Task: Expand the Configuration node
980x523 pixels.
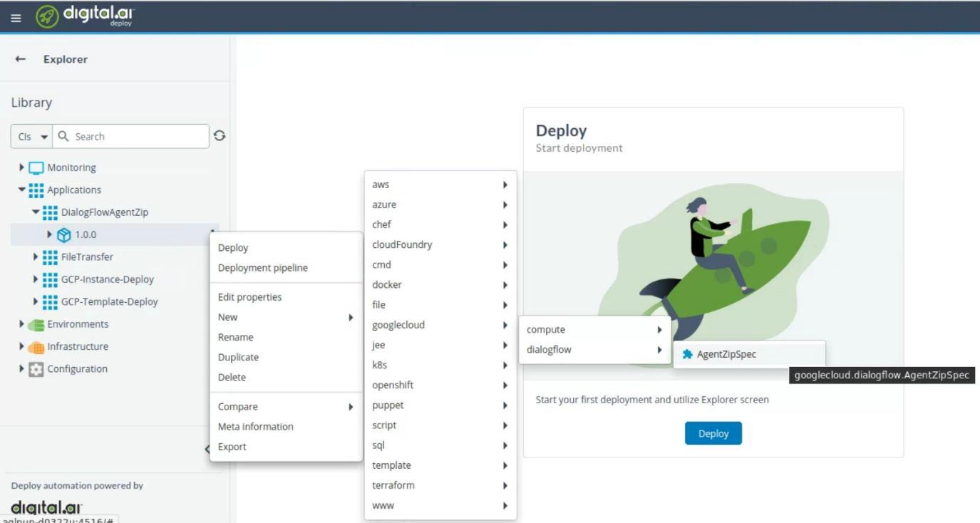Action: (x=21, y=368)
